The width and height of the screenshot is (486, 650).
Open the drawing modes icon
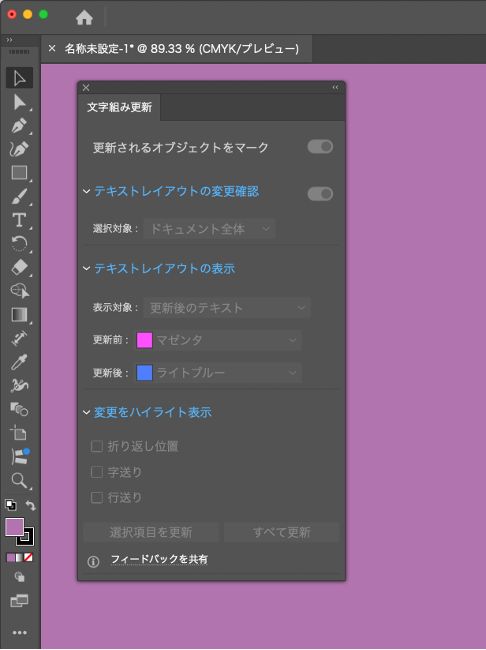(x=19, y=577)
